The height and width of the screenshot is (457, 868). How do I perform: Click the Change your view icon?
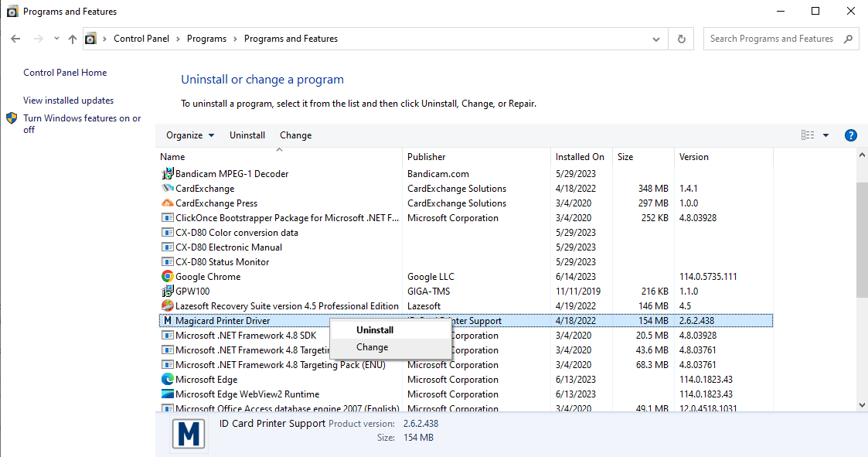click(x=808, y=135)
